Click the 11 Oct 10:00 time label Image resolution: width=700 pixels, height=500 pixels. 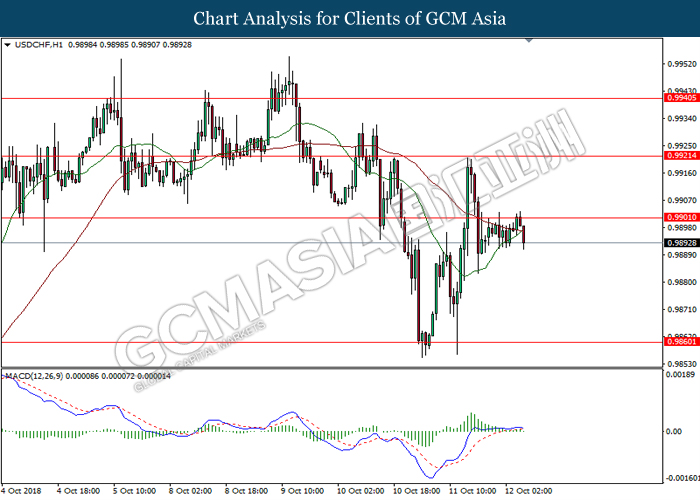[472, 491]
